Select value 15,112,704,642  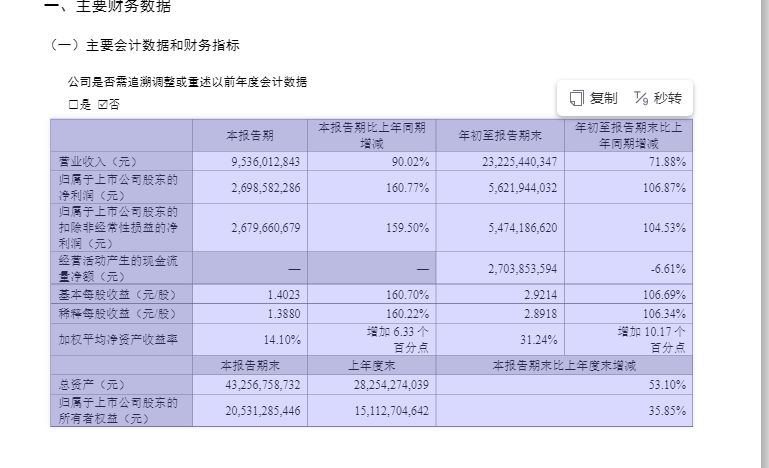391,411
